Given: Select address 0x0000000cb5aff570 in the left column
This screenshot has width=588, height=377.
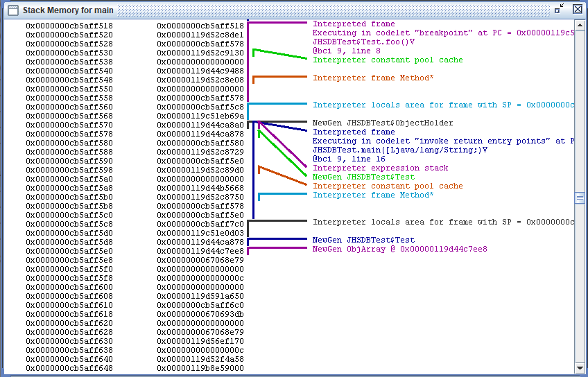Looking at the screenshot, I should (69, 125).
